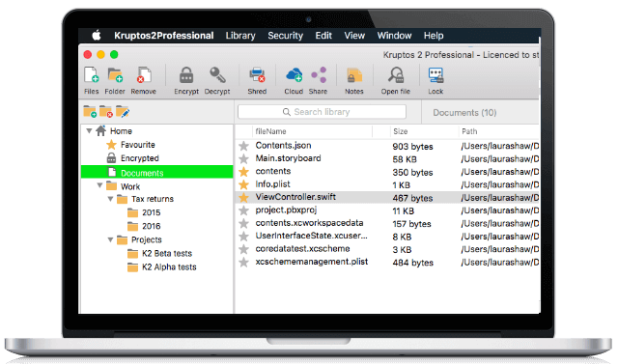Toggle favourite star for coredatatest.xcscheme

pyautogui.click(x=244, y=249)
